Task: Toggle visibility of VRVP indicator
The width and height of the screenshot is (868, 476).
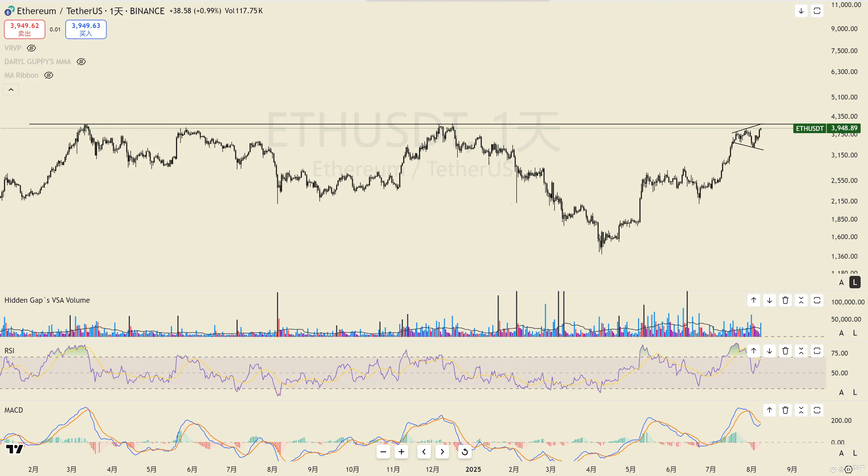Action: tap(31, 48)
